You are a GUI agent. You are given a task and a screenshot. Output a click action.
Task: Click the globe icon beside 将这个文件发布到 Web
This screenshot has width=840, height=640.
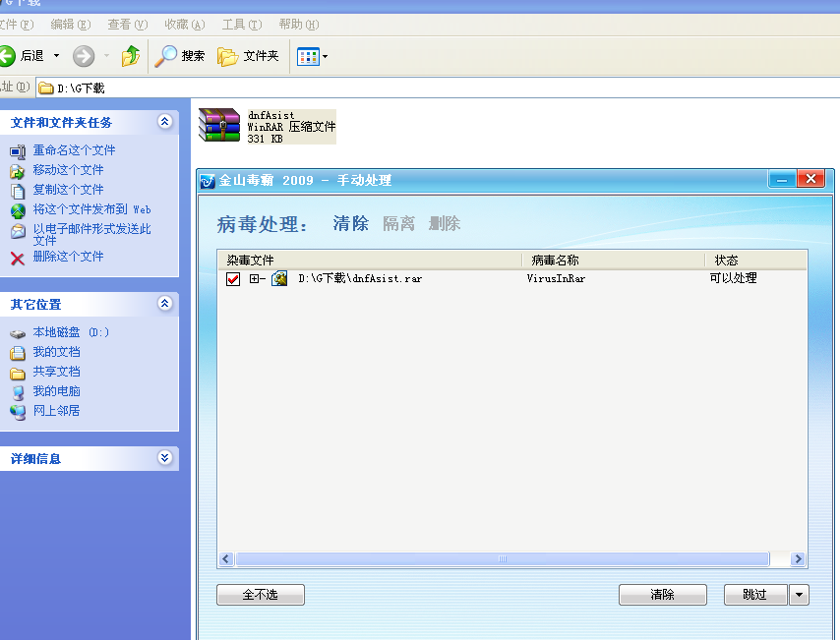(18, 211)
